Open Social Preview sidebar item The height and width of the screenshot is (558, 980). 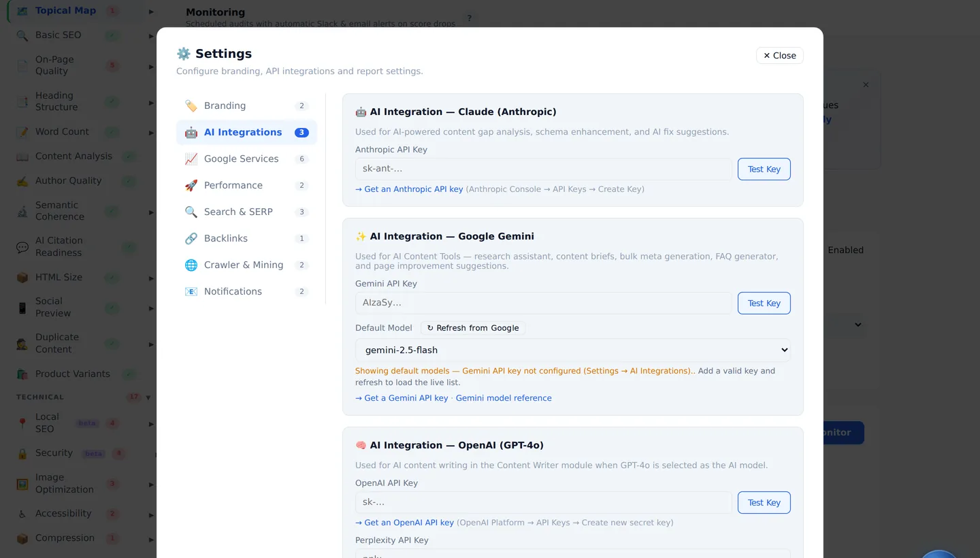pos(53,307)
